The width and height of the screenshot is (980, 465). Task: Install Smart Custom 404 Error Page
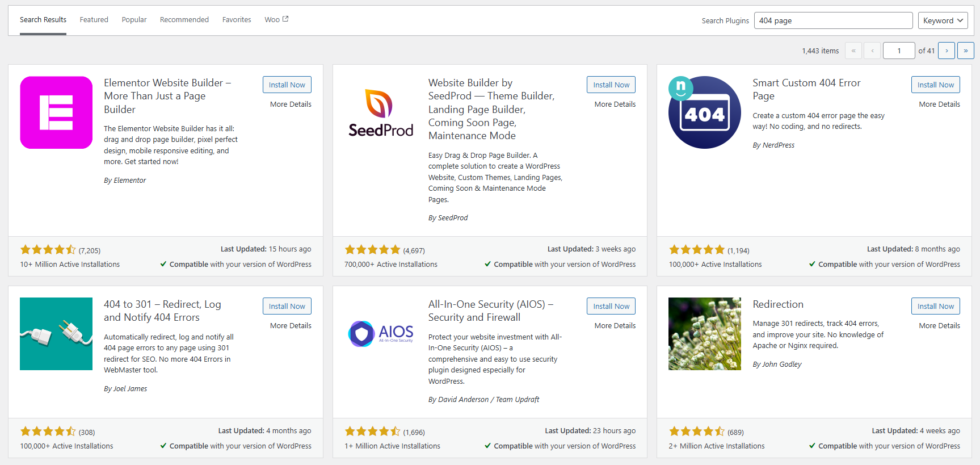936,85
